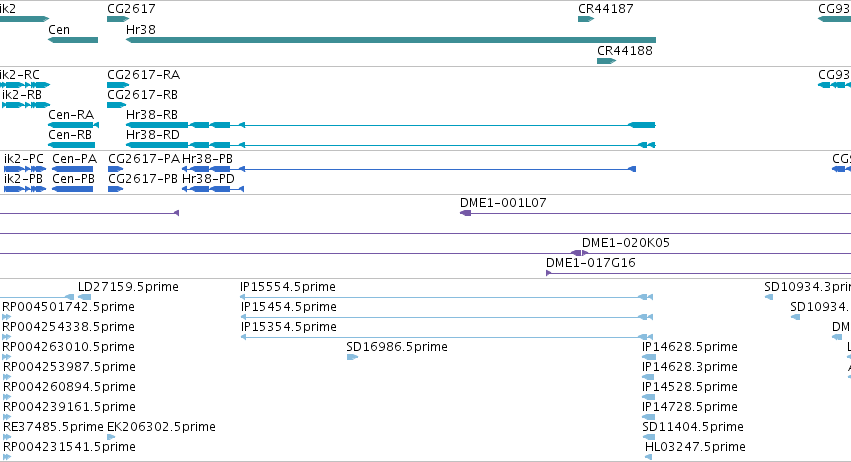851x462 pixels.
Task: Select the EK206302.5prime EST arrow
Action: point(111,436)
